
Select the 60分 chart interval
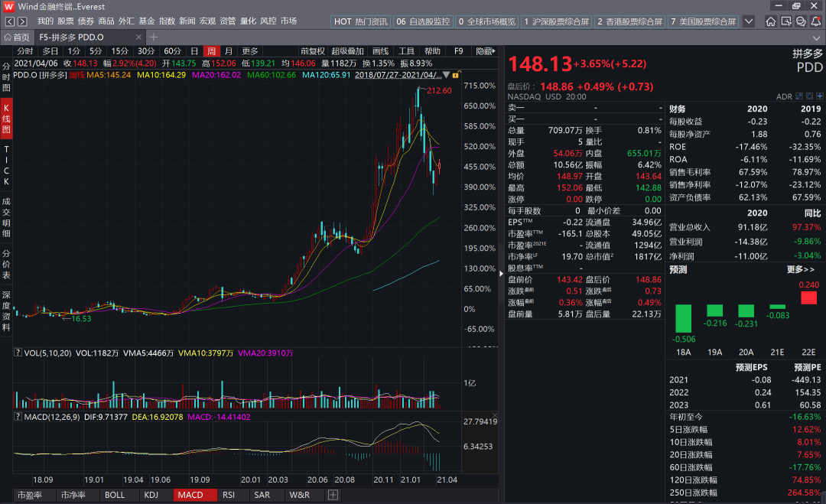[x=172, y=51]
